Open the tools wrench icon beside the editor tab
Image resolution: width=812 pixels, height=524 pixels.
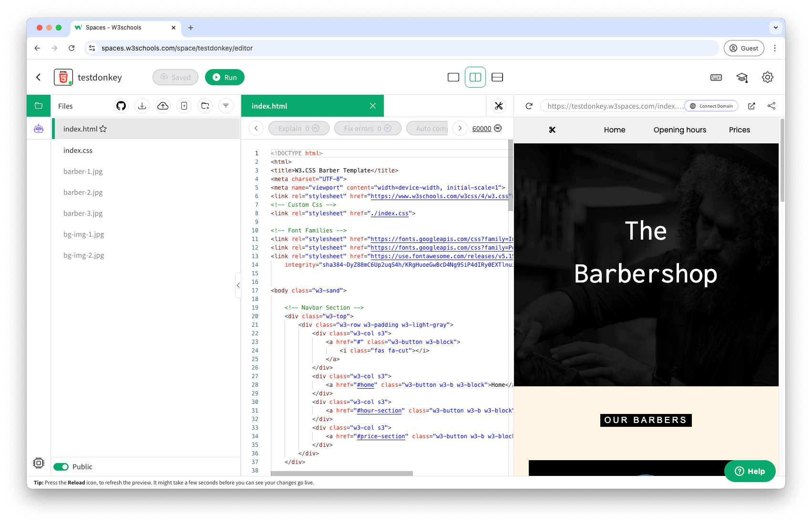point(499,106)
